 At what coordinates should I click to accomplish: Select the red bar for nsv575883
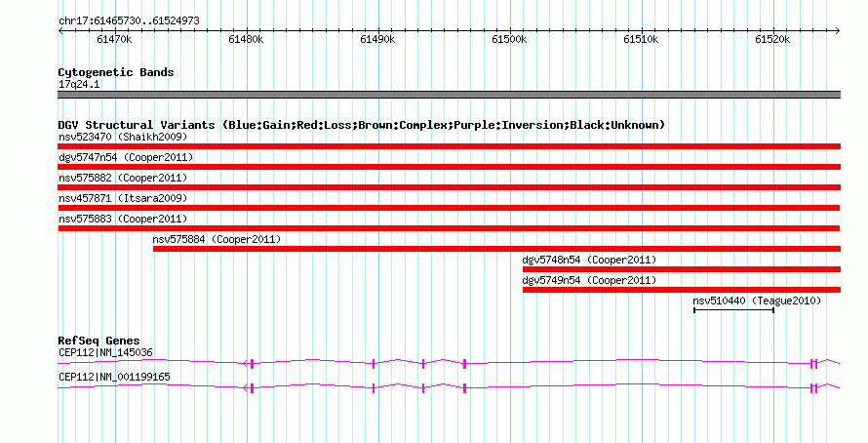click(x=449, y=228)
